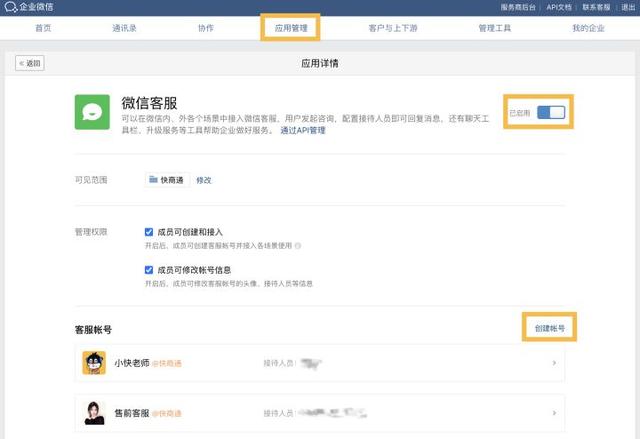
Task: Click the 售前客服 account name
Action: pyautogui.click(x=132, y=413)
